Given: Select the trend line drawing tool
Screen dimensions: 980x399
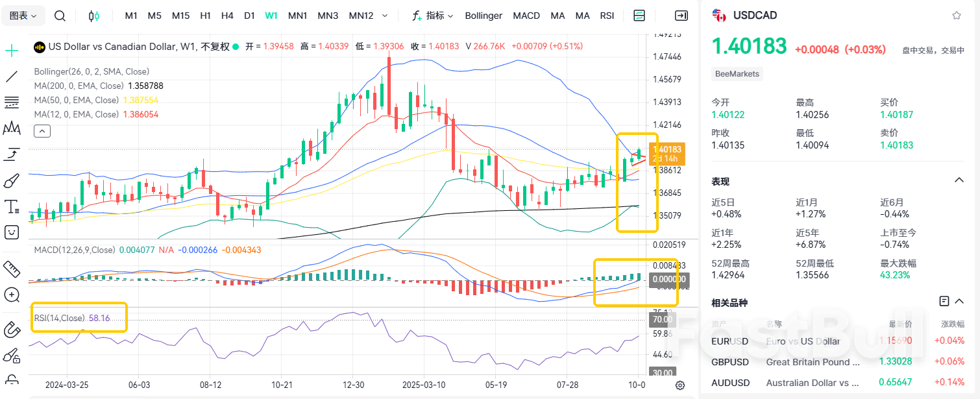Looking at the screenshot, I should click(12, 77).
